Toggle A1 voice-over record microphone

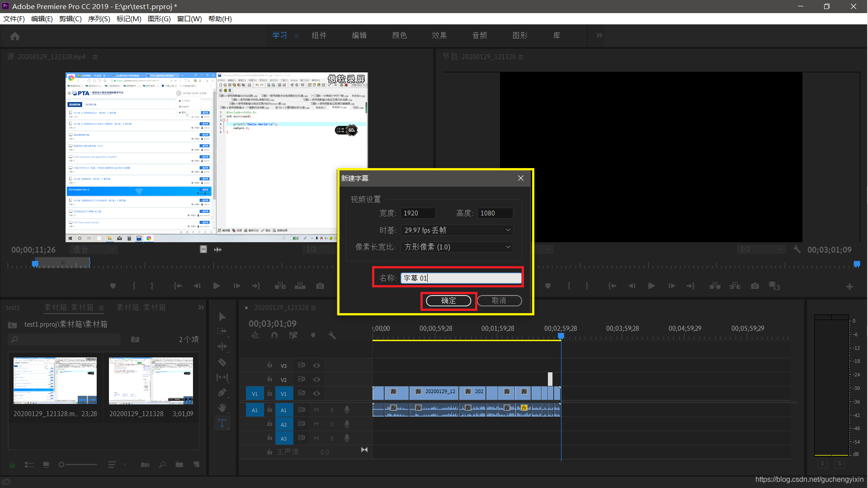[x=347, y=410]
